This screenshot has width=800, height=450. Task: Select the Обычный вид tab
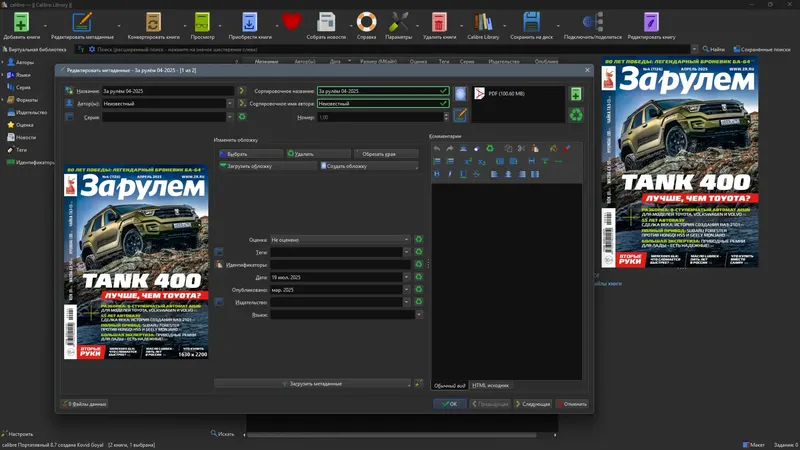pos(449,385)
